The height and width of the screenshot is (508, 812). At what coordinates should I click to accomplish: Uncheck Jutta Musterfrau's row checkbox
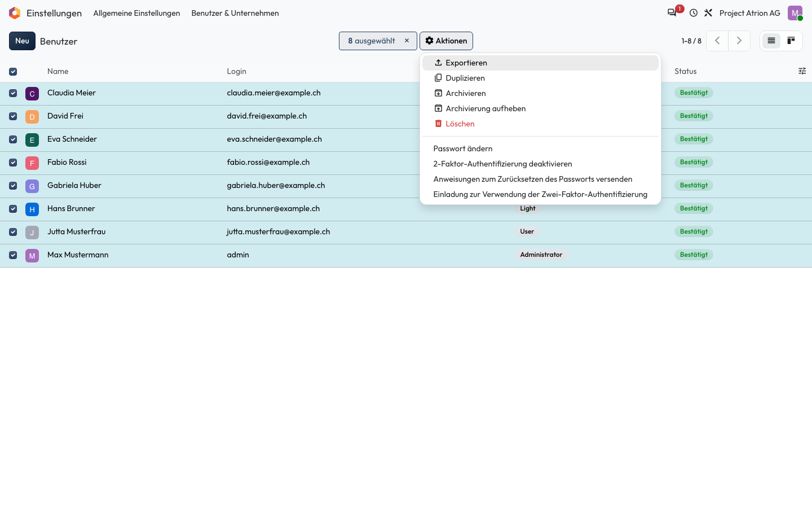(13, 232)
